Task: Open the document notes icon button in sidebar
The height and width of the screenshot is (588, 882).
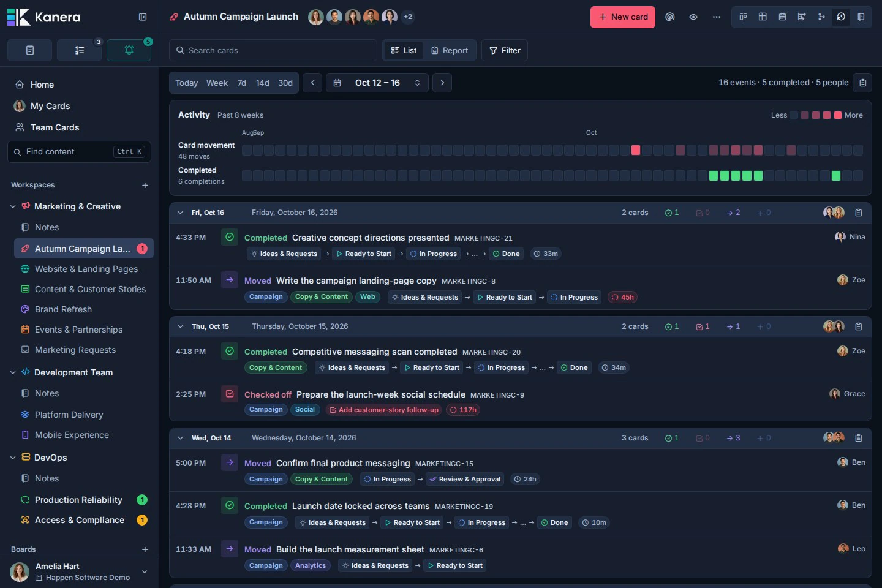Action: click(29, 50)
